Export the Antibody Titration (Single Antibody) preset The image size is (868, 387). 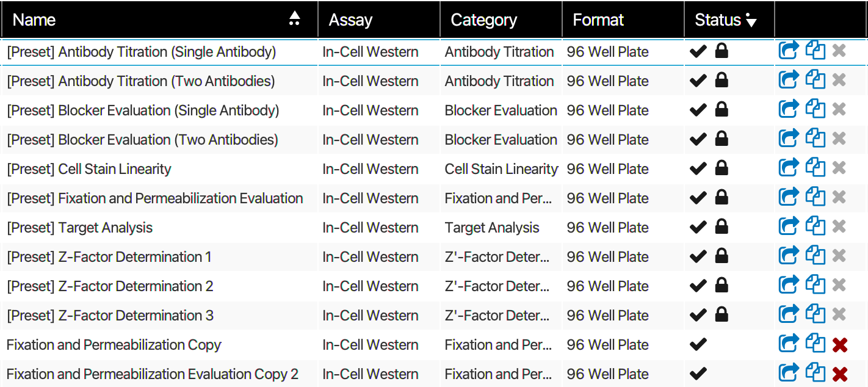(x=789, y=50)
